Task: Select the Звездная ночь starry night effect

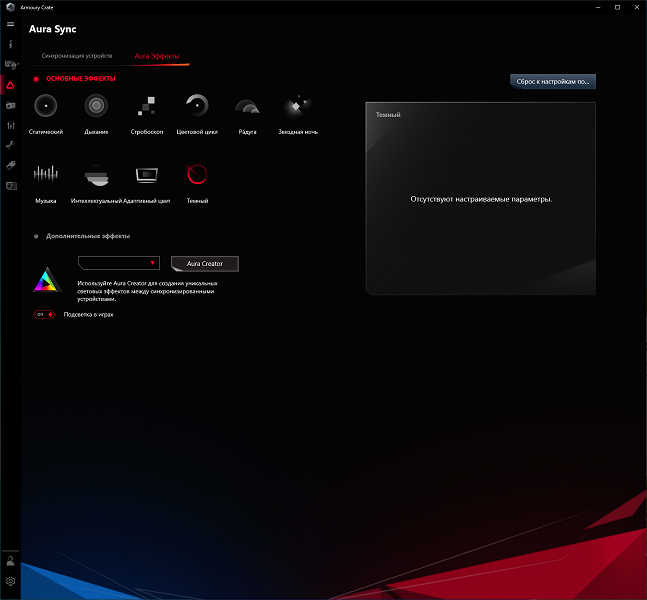Action: tap(298, 106)
